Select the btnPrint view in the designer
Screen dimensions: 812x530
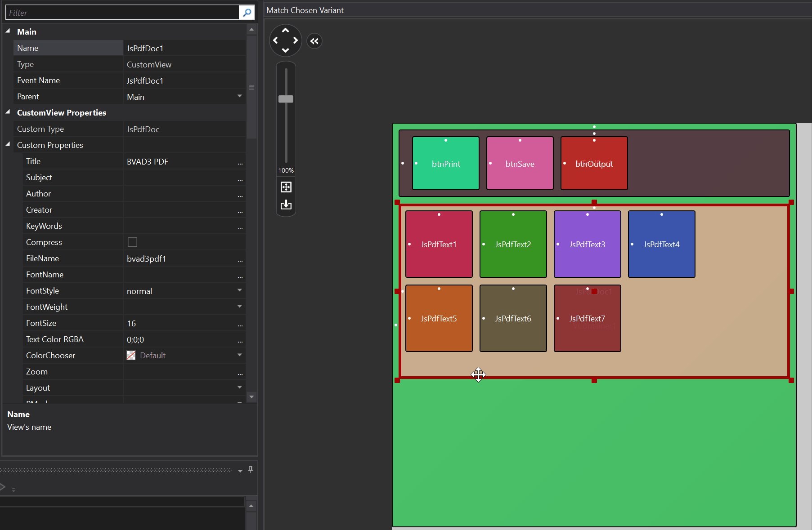coord(446,164)
